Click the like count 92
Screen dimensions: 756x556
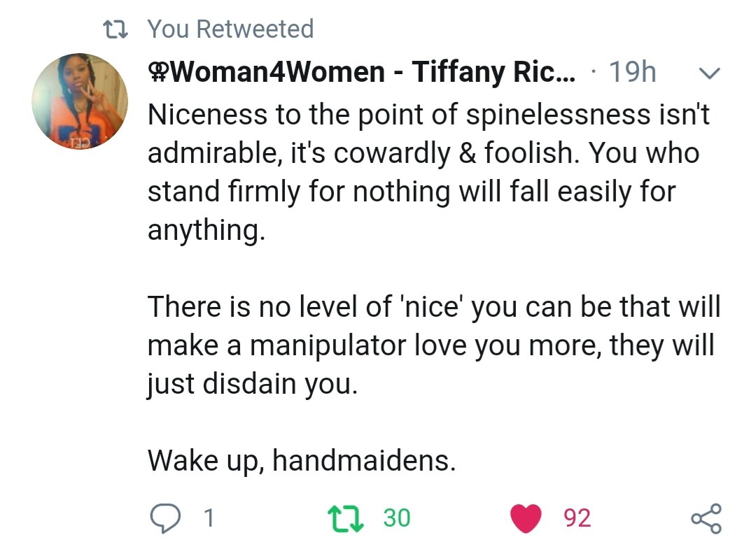(577, 518)
